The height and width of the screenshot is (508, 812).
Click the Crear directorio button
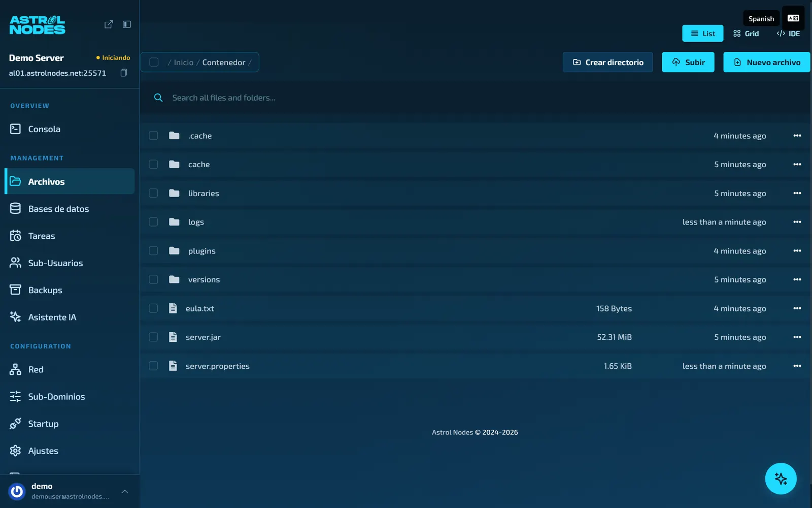point(607,62)
